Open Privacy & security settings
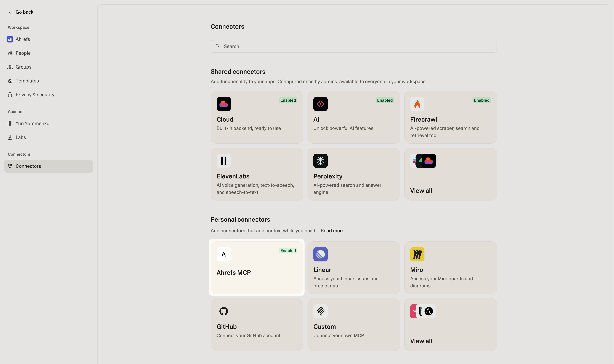 [x=35, y=95]
